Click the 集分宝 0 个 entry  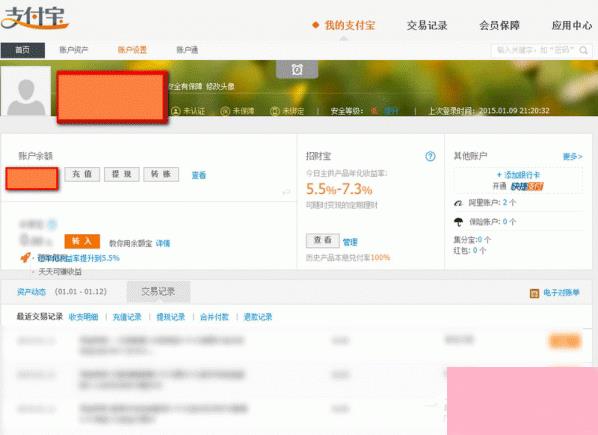(472, 240)
